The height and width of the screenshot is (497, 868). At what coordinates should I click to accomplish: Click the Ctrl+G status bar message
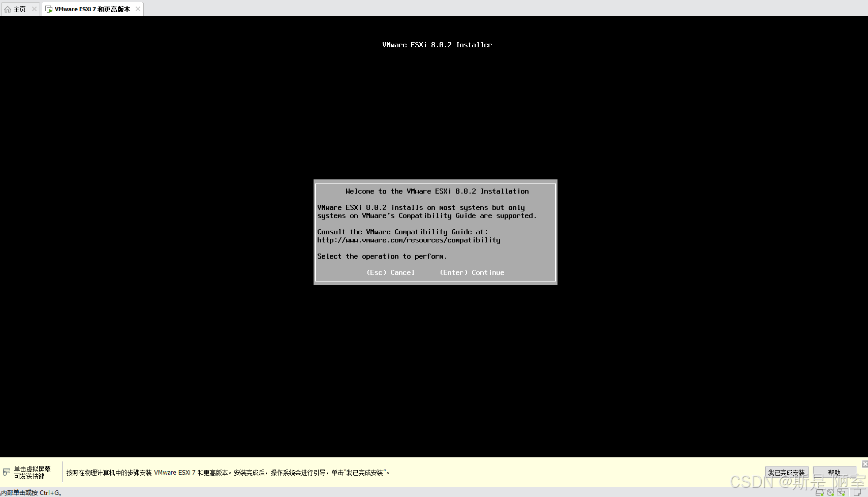click(x=31, y=493)
